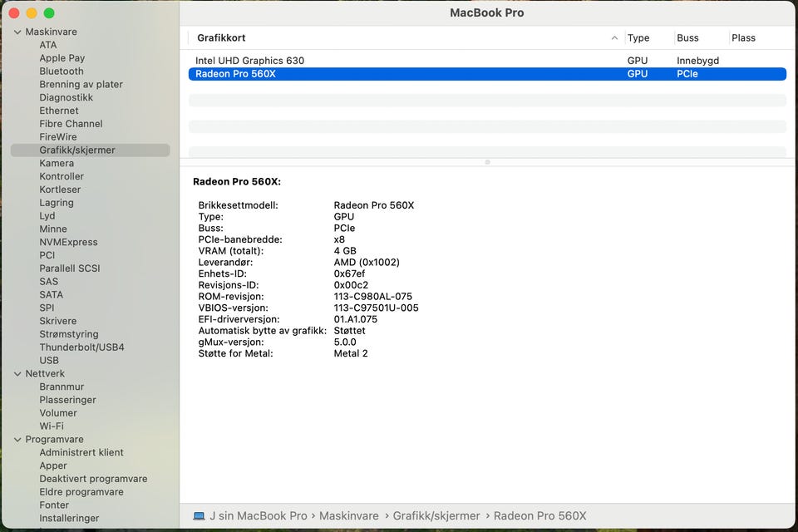
Task: Select SPI in the sidebar
Action: click(x=47, y=308)
